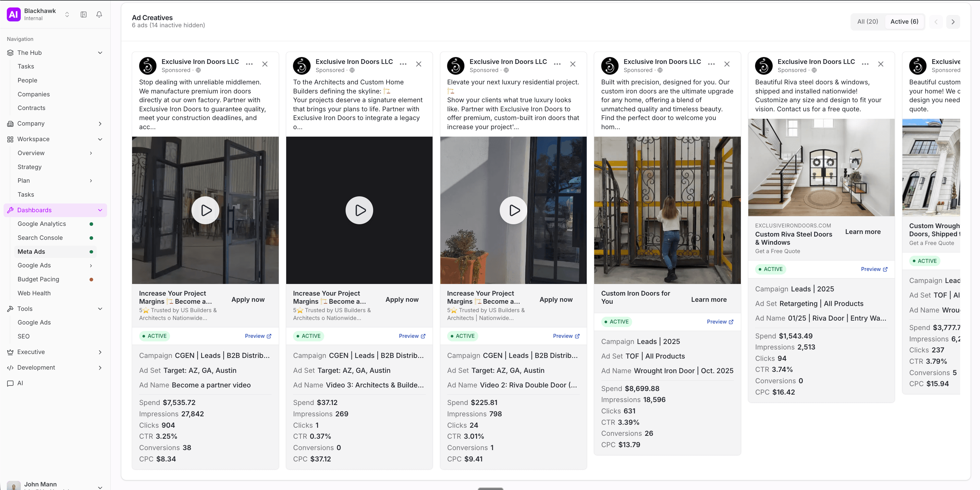Click The Hub layers icon
Image resolution: width=980 pixels, height=490 pixels.
[10, 53]
